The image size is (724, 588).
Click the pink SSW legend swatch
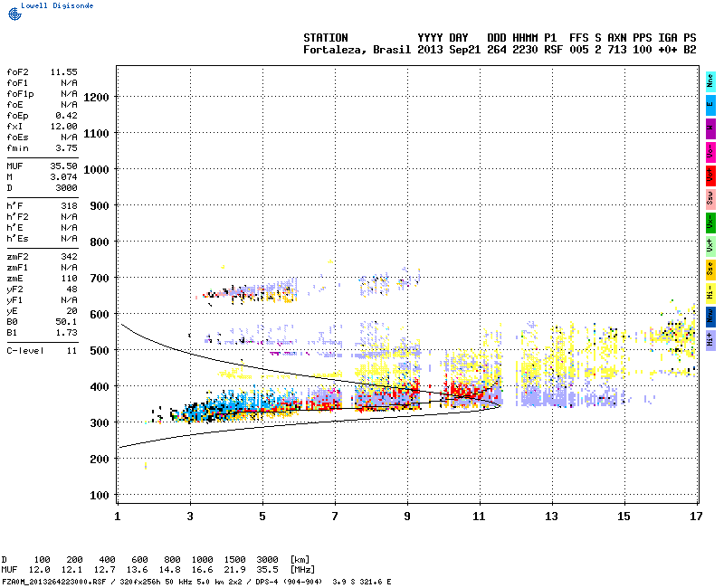pos(710,198)
